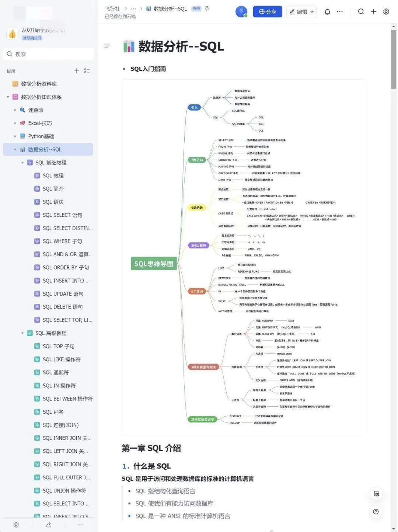
Task: Click the 分享 share button
Action: click(268, 11)
